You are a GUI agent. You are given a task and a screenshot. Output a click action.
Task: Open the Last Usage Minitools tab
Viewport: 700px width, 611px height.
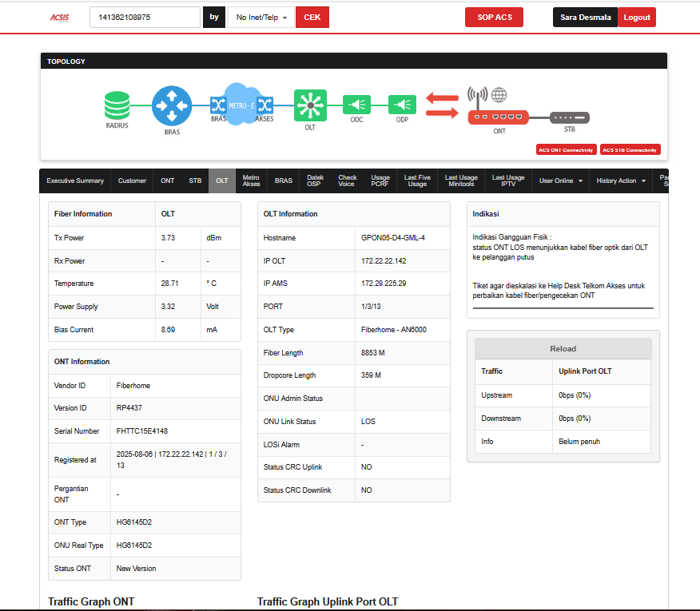click(461, 181)
